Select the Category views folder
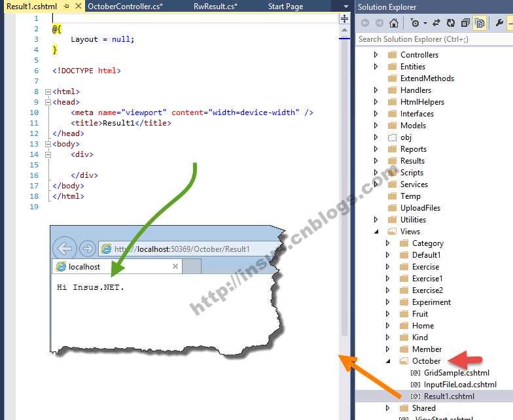This screenshot has width=513, height=420. click(428, 243)
